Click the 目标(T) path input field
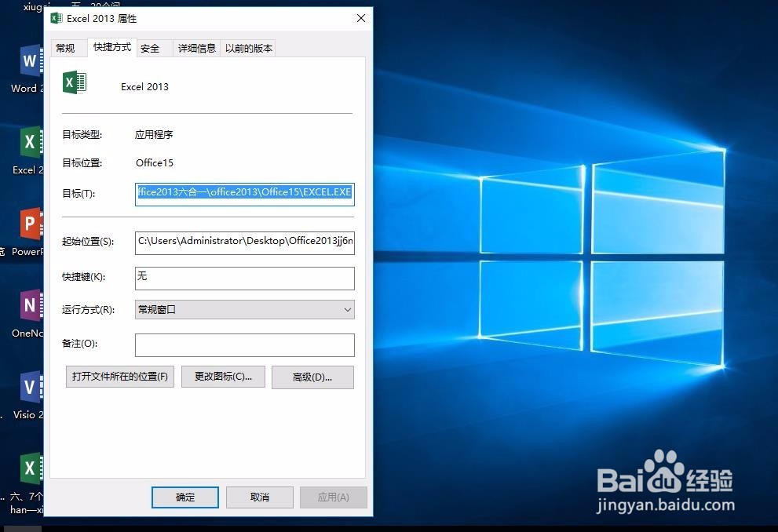Image resolution: width=778 pixels, height=532 pixels. point(245,194)
